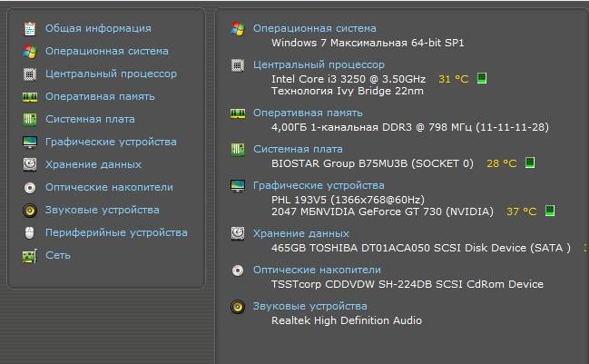Click the network card icon beside Сеть
This screenshot has width=589, height=364.
click(x=30, y=256)
